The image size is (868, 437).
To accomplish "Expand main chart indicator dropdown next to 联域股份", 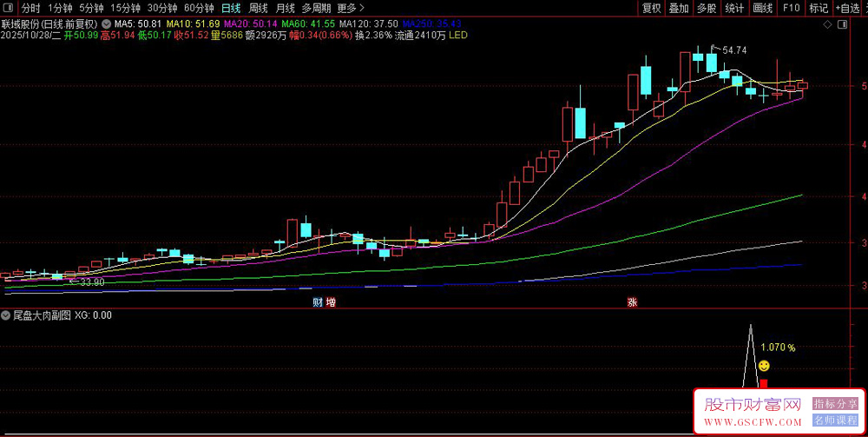I will (x=106, y=24).
